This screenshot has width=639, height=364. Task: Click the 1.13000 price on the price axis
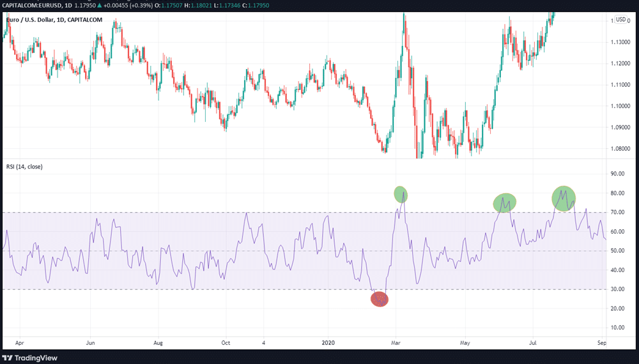coord(620,42)
